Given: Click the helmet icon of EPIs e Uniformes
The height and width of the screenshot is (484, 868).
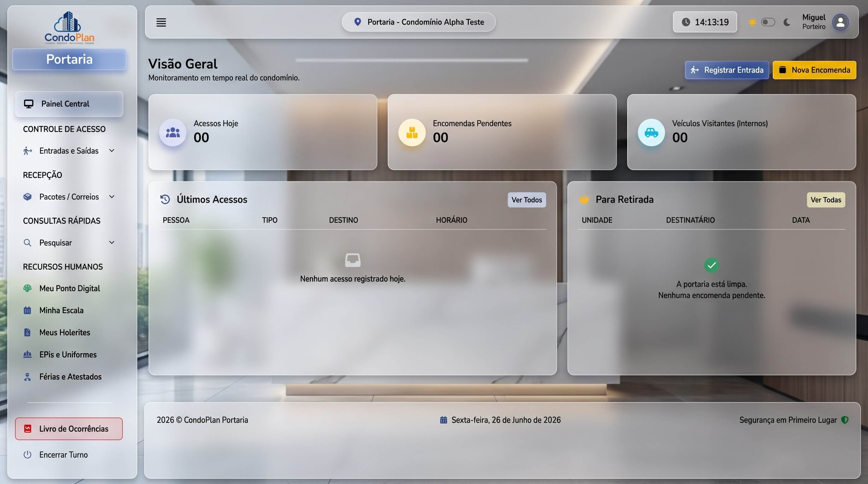Looking at the screenshot, I should (x=27, y=354).
